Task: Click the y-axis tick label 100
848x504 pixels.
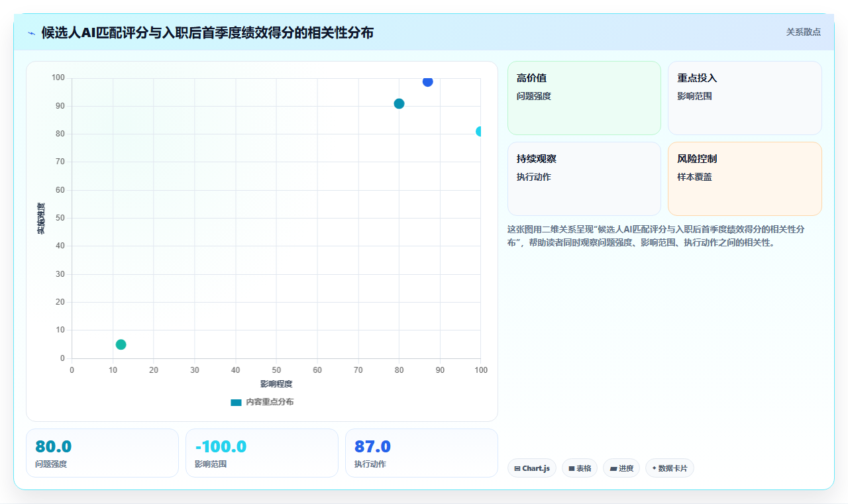Action: coord(58,78)
